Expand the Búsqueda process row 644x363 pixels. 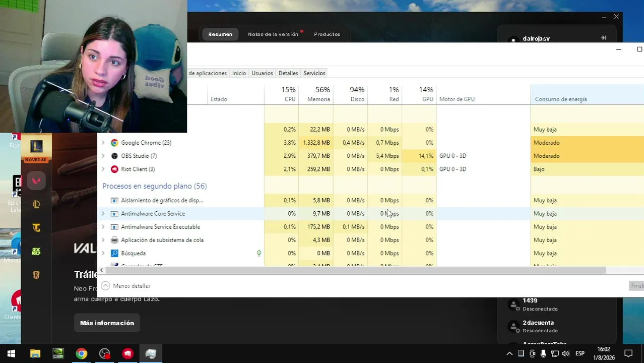pyautogui.click(x=103, y=253)
